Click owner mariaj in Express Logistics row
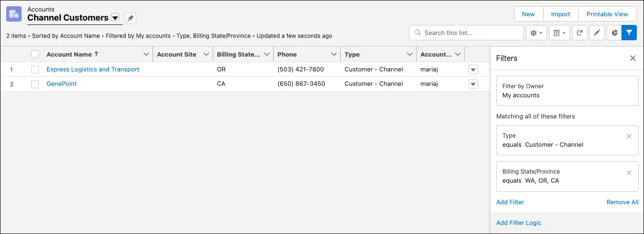The height and width of the screenshot is (234, 644). coord(429,69)
